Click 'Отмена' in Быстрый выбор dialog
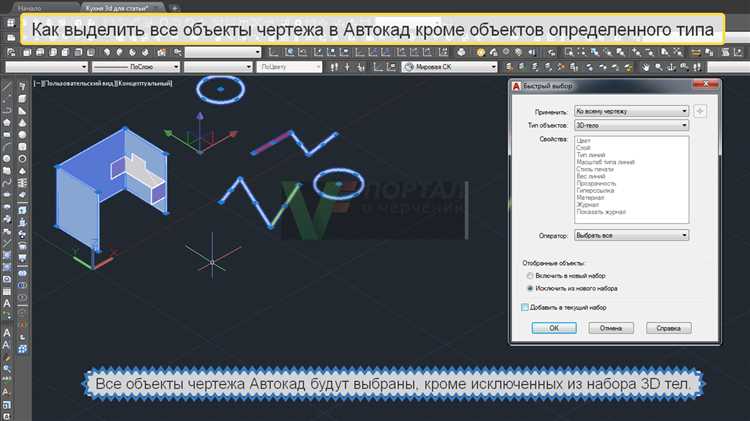 click(611, 328)
